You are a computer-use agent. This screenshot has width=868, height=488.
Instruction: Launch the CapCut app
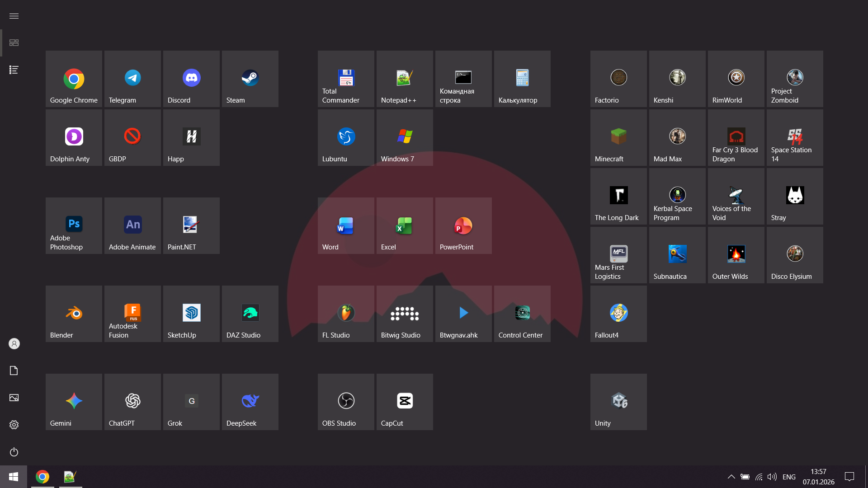(405, 402)
